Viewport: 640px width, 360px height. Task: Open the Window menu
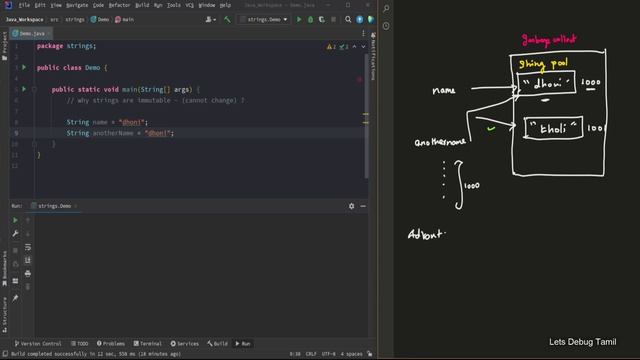pyautogui.click(x=207, y=5)
